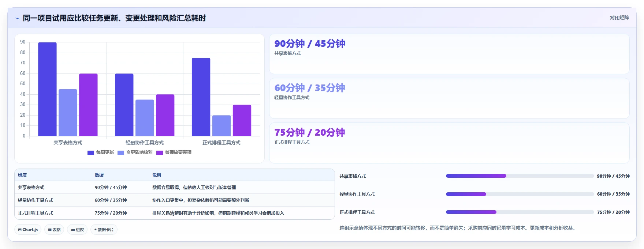The image size is (644, 249).
Task: Click the 数据卡片 tag chip
Action: pyautogui.click(x=104, y=230)
